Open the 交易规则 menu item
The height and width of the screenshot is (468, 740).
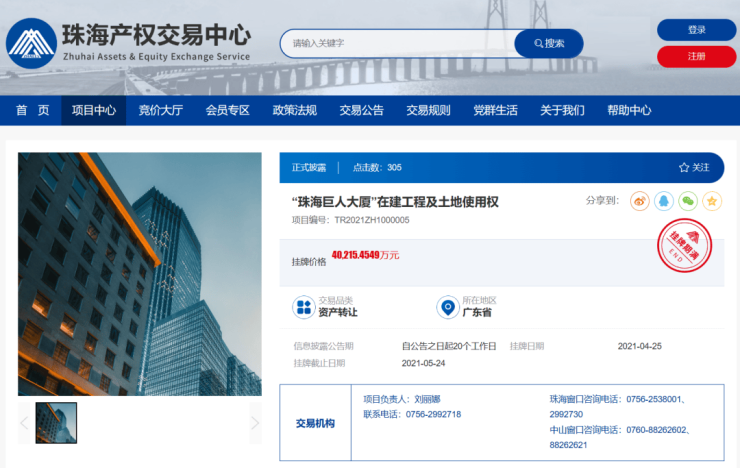click(429, 110)
